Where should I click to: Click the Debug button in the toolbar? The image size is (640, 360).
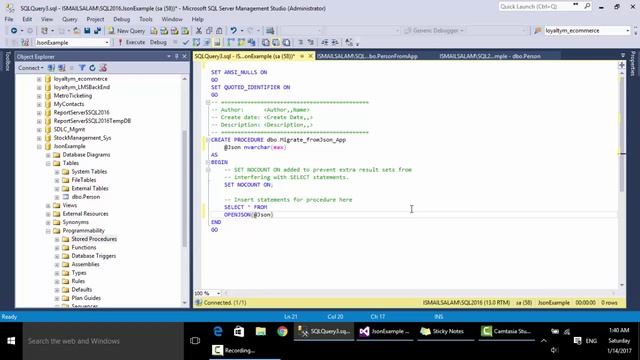tap(158, 42)
